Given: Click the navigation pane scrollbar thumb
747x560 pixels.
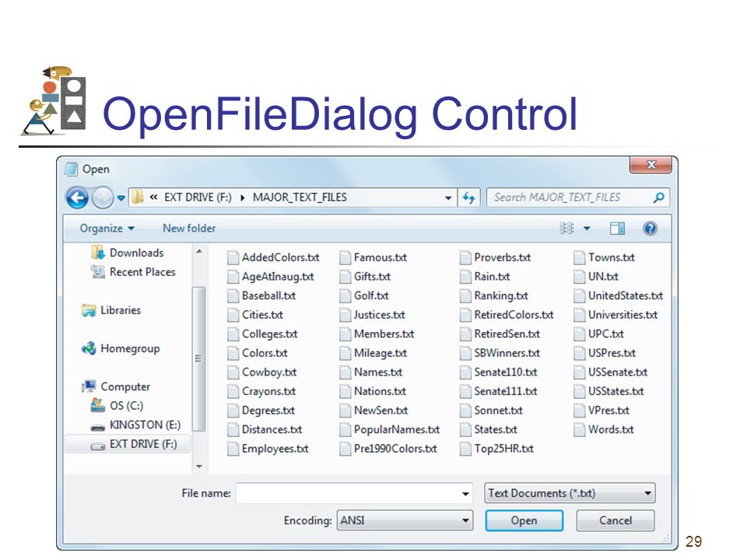Looking at the screenshot, I should click(199, 359).
